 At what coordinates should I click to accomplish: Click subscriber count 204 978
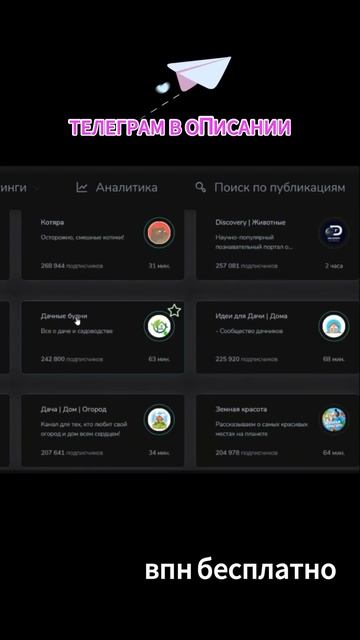click(x=227, y=453)
